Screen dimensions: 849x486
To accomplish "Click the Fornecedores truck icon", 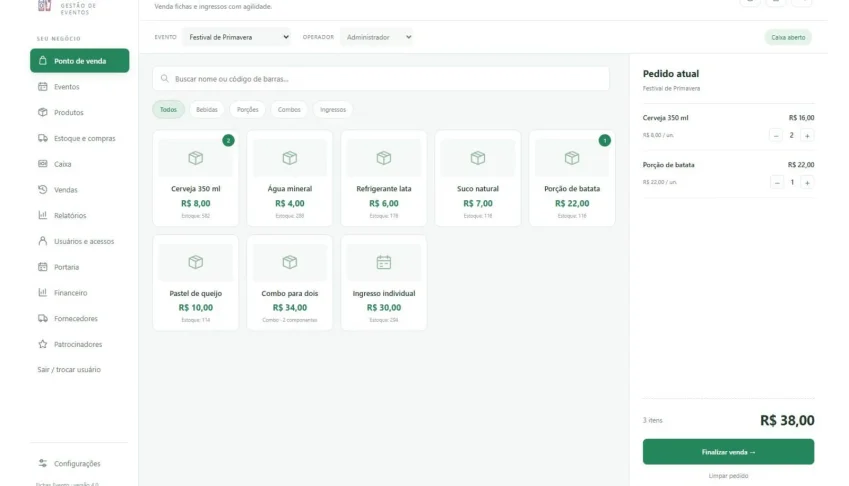I will point(43,318).
